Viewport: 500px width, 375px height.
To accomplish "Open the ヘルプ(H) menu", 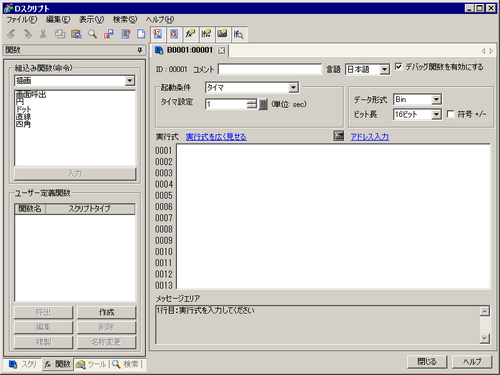I will click(160, 20).
